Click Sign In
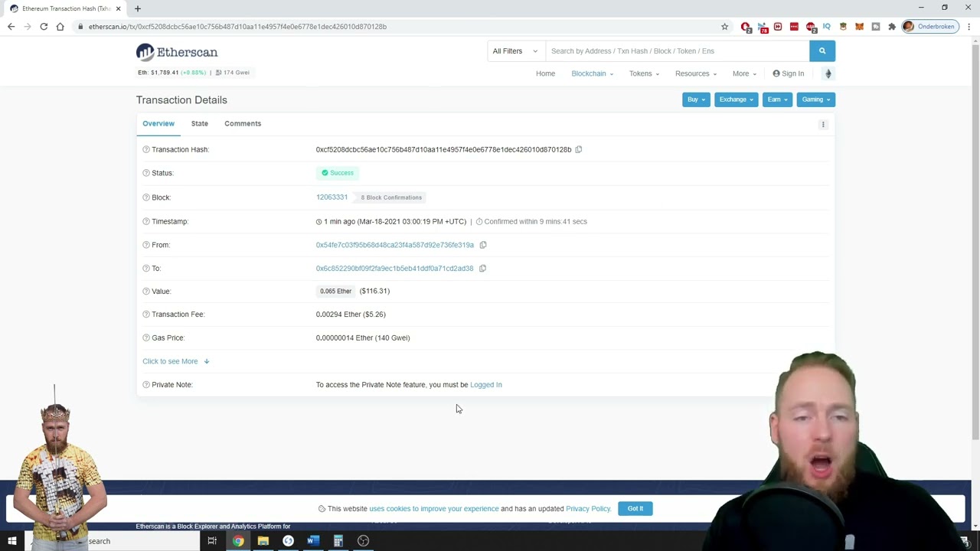Image resolution: width=980 pixels, height=551 pixels. click(788, 73)
